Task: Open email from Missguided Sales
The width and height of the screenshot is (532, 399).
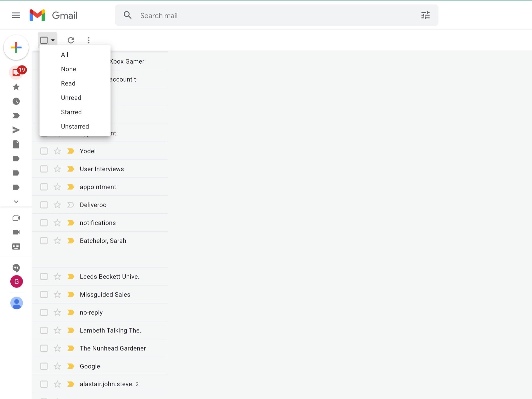Action: [x=100, y=295]
